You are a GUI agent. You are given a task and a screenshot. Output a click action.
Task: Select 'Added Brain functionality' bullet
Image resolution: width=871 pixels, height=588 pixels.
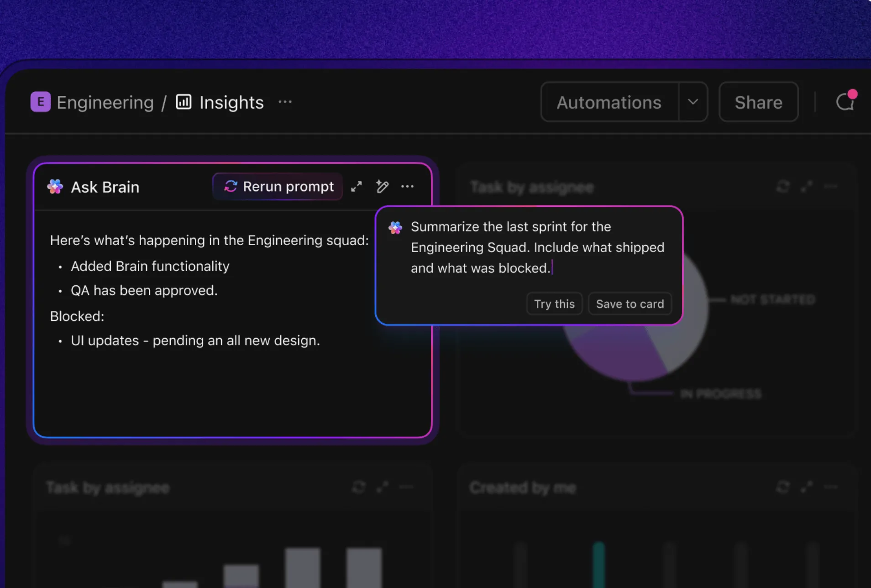(x=150, y=266)
